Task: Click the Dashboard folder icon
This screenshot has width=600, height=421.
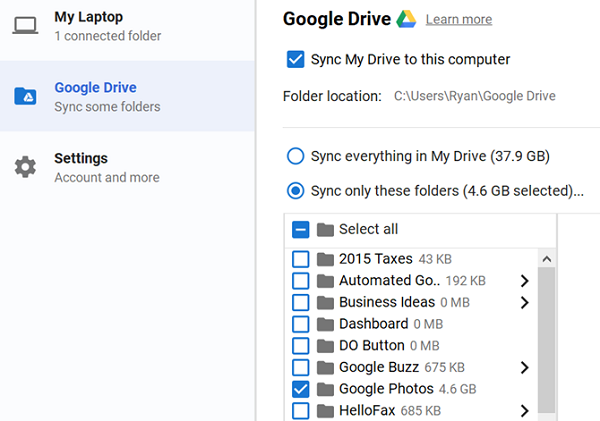Action: 325,324
